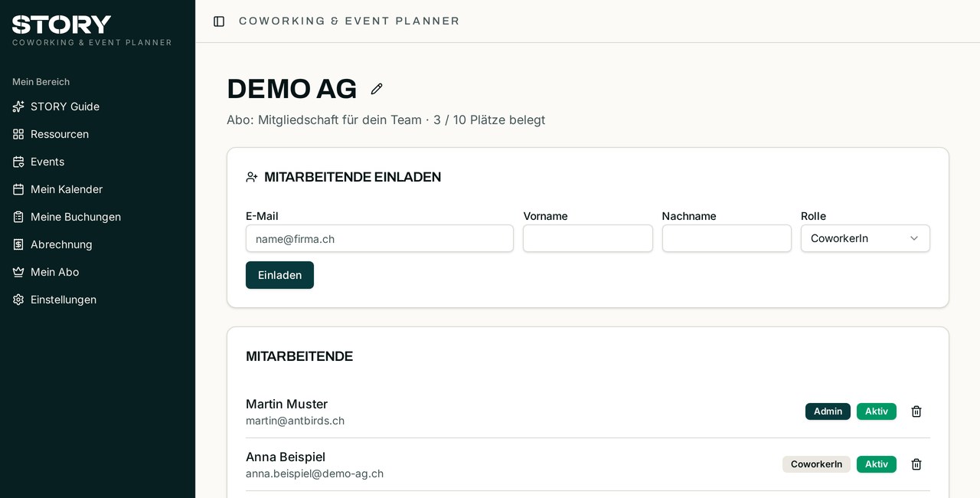
Task: Click the STORY Guide sparkle icon
Action: (x=18, y=106)
